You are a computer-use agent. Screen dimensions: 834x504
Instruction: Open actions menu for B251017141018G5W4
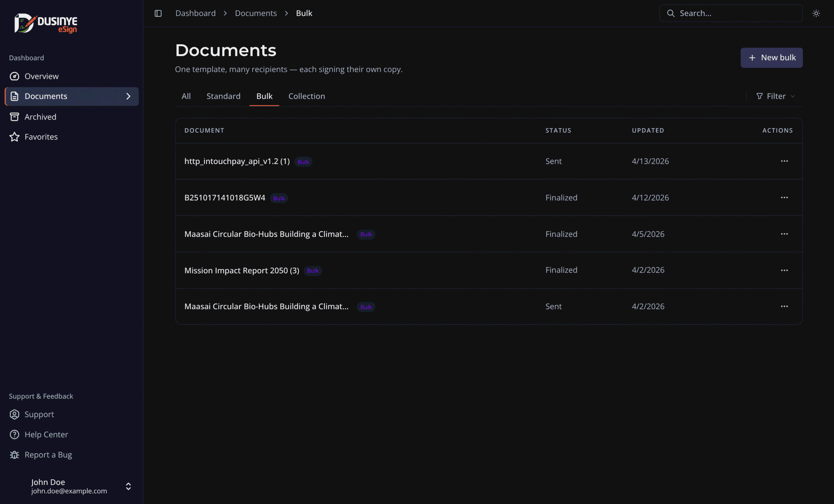784,197
